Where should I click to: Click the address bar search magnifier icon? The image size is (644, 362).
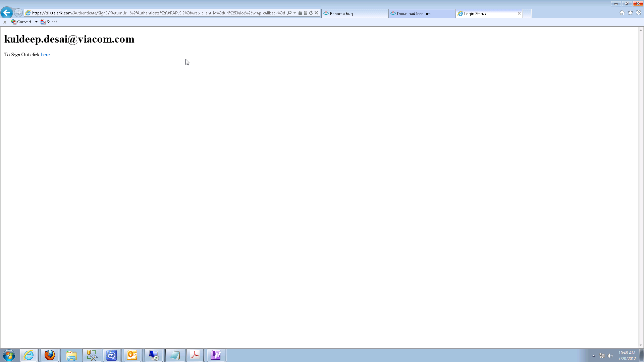[289, 13]
